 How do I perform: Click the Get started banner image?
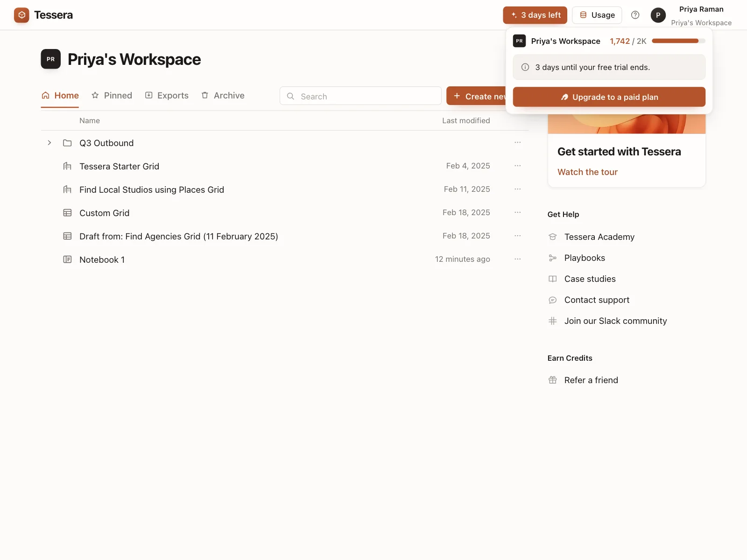tap(627, 124)
